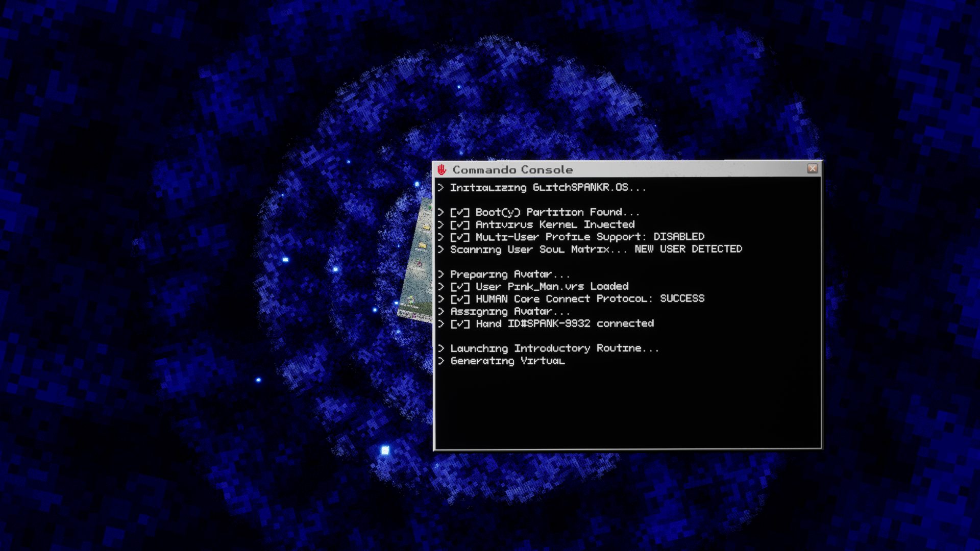Screen dimensions: 980x551
Task: Click the prompt arrow before Initializing GlitchSPANKR.OS
Action: tap(441, 187)
